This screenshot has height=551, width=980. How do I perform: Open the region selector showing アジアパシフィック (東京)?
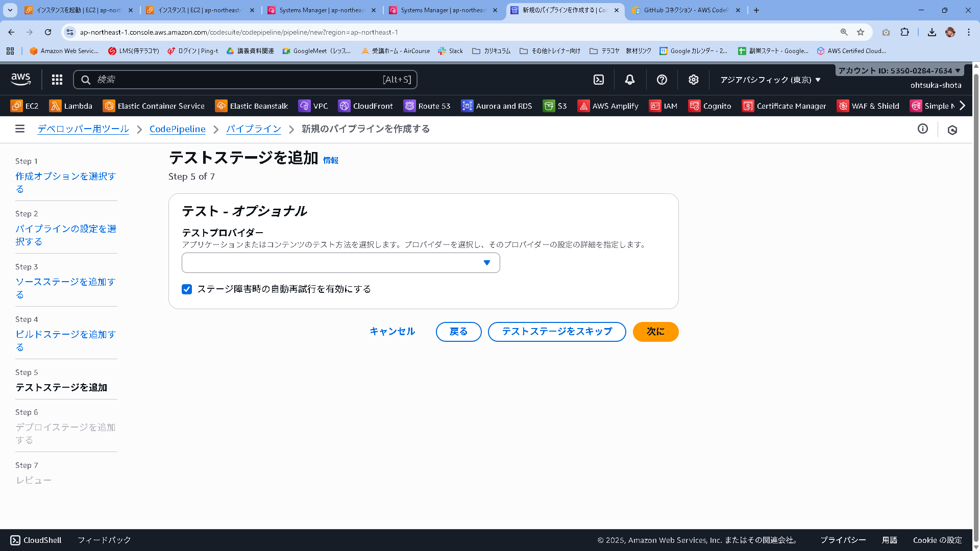[769, 80]
